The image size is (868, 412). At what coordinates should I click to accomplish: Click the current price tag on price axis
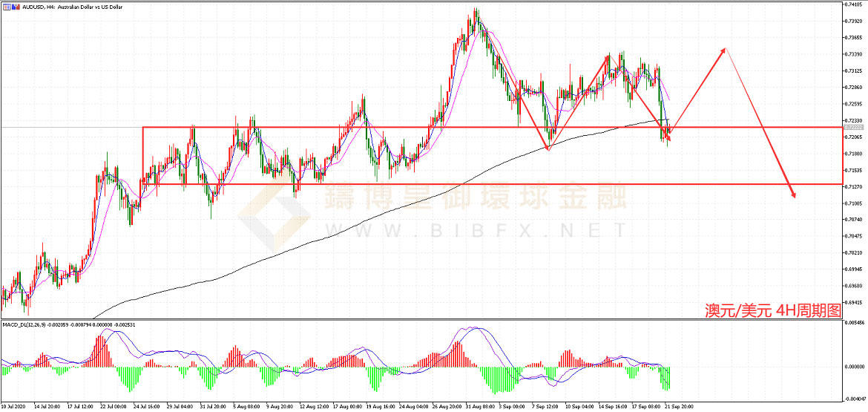852,128
